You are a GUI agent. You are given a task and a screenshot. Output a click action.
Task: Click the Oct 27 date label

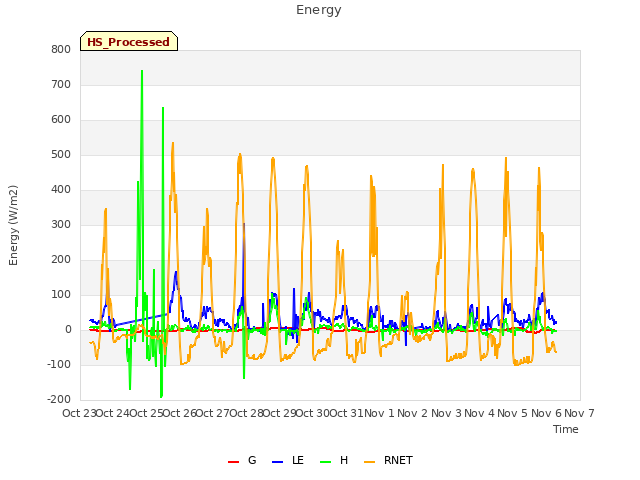pos(213,413)
